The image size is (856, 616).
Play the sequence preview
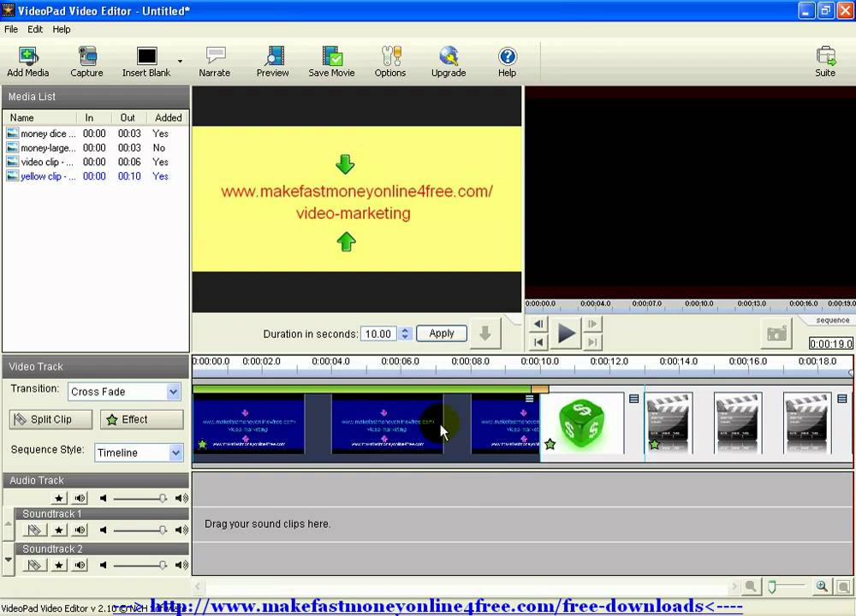pyautogui.click(x=566, y=333)
